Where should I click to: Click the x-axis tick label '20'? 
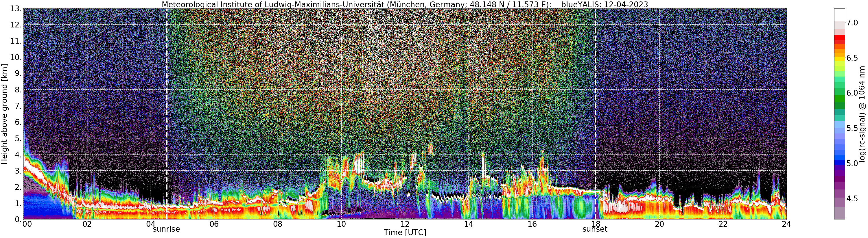(659, 224)
